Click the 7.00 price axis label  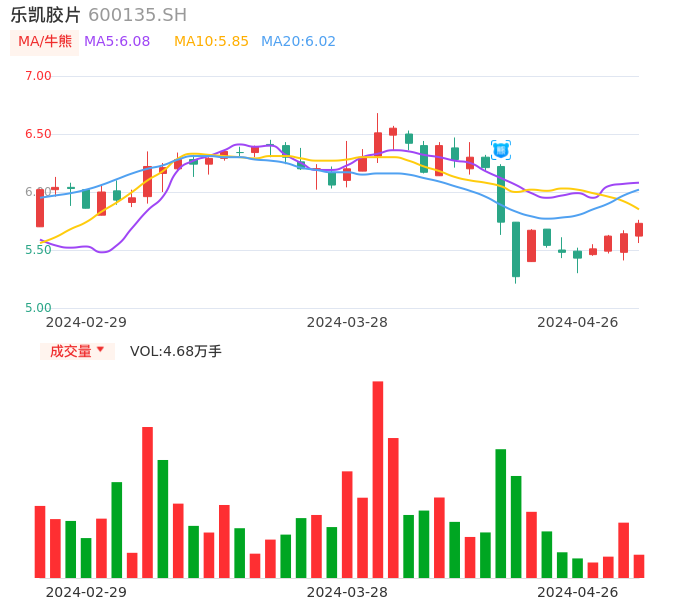click(38, 76)
